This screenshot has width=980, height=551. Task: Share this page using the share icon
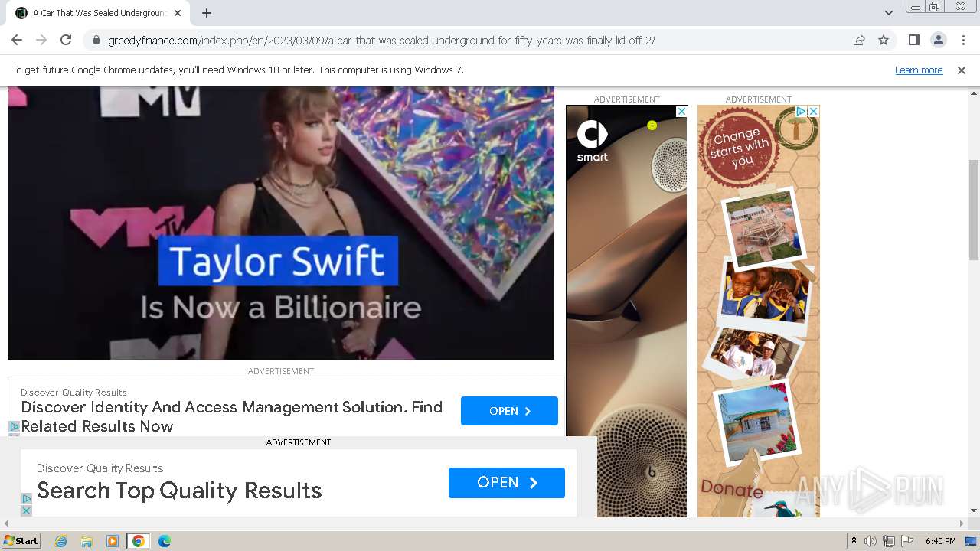pos(859,40)
